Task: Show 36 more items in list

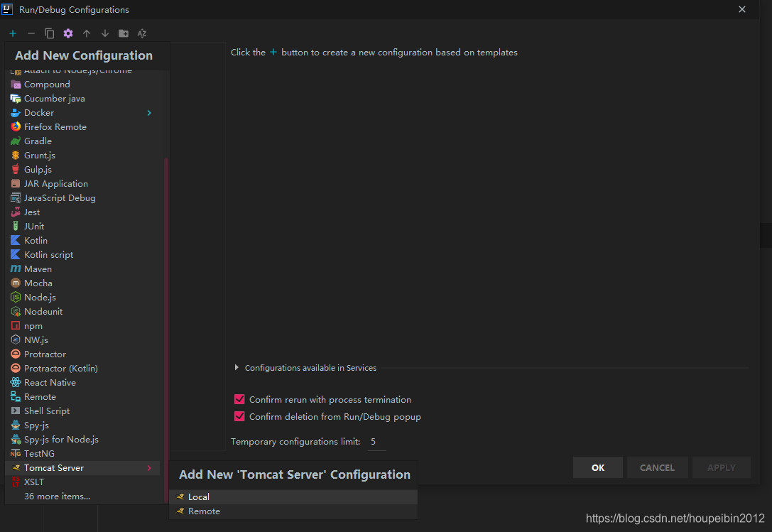Action: point(57,496)
